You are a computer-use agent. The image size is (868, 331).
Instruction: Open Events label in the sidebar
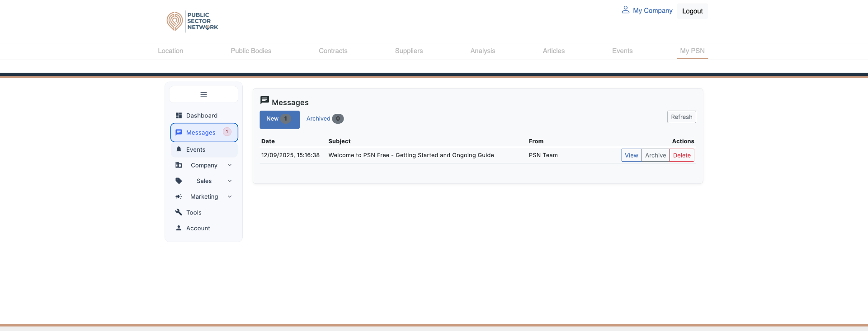tap(196, 149)
